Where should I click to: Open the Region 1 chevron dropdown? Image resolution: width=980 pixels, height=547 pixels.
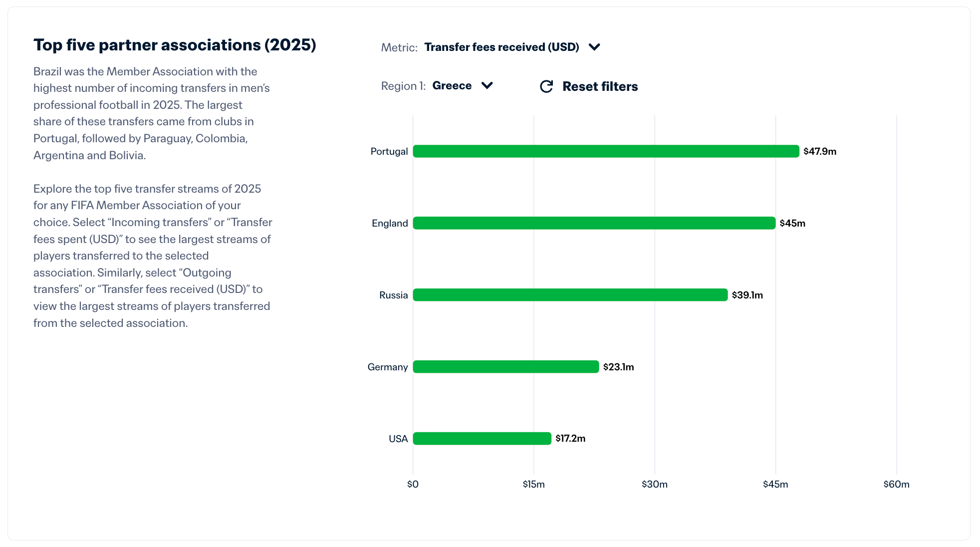point(487,85)
